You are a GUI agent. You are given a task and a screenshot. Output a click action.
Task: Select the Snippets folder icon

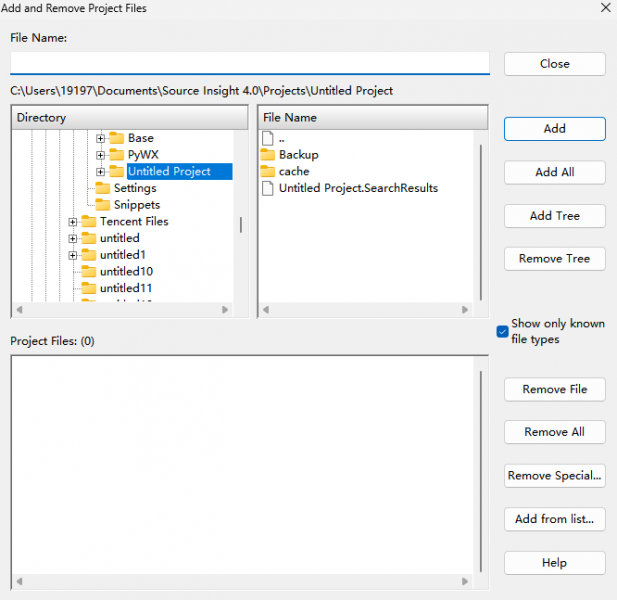[103, 205]
